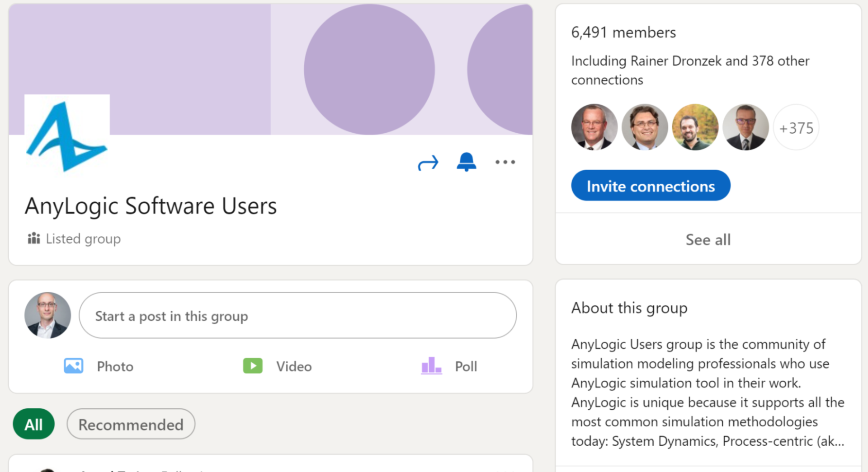The height and width of the screenshot is (472, 868).
Task: Open the +375 more connections bubble
Action: 796,128
